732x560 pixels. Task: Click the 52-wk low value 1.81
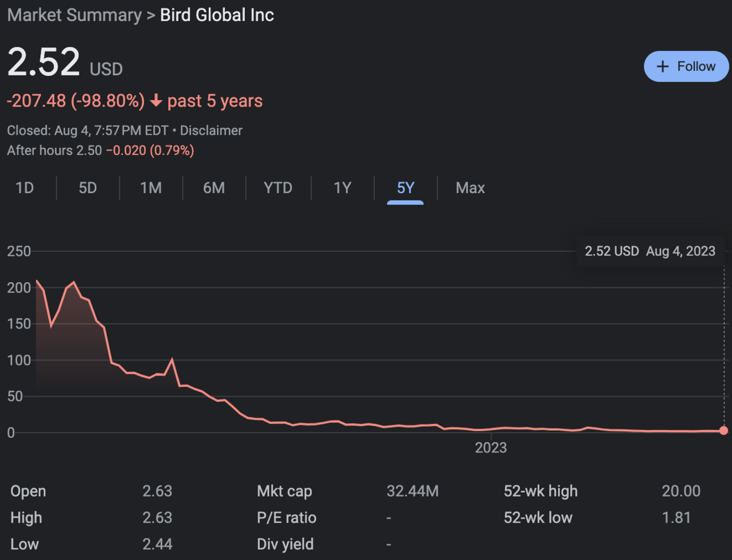click(676, 518)
